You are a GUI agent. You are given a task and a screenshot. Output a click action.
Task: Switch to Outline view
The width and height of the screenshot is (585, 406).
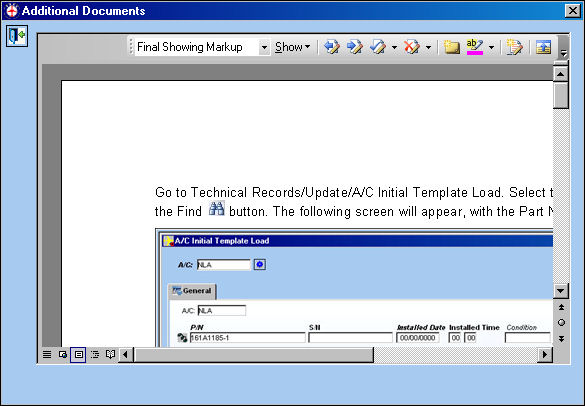pos(95,354)
